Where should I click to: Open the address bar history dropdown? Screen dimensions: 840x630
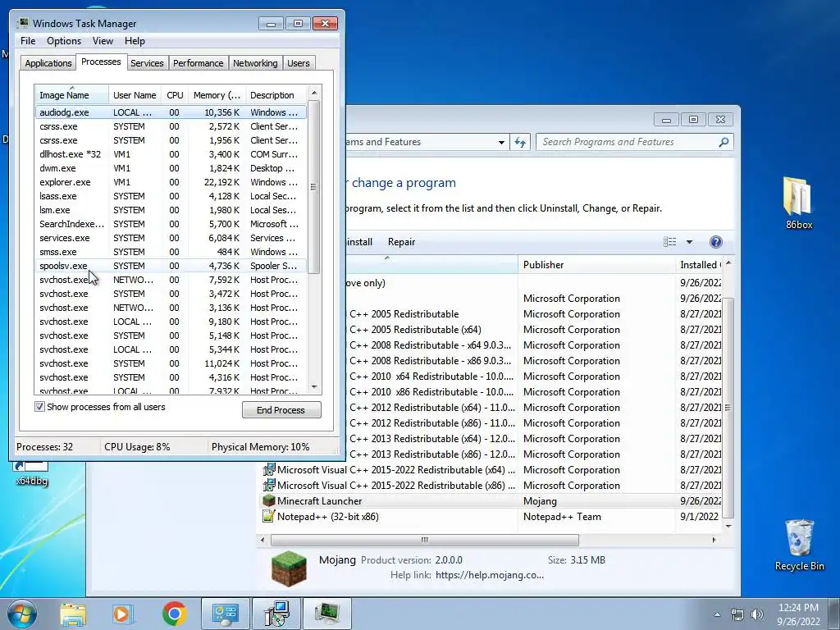501,143
